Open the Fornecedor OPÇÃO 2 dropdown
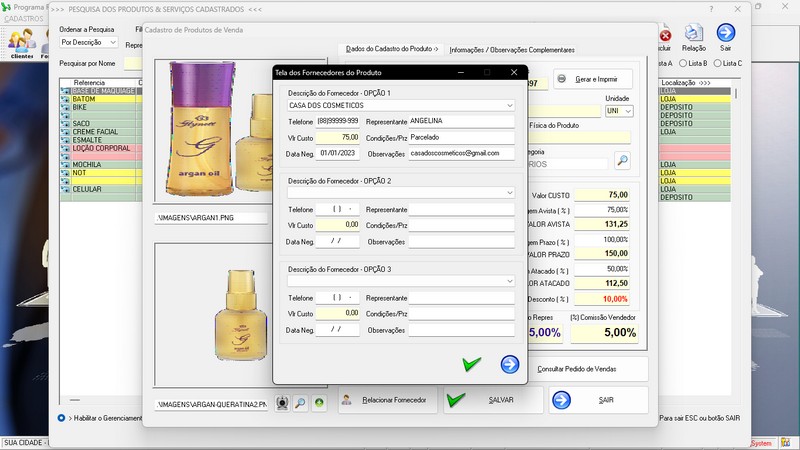Image resolution: width=800 pixels, height=450 pixels. 509,192
